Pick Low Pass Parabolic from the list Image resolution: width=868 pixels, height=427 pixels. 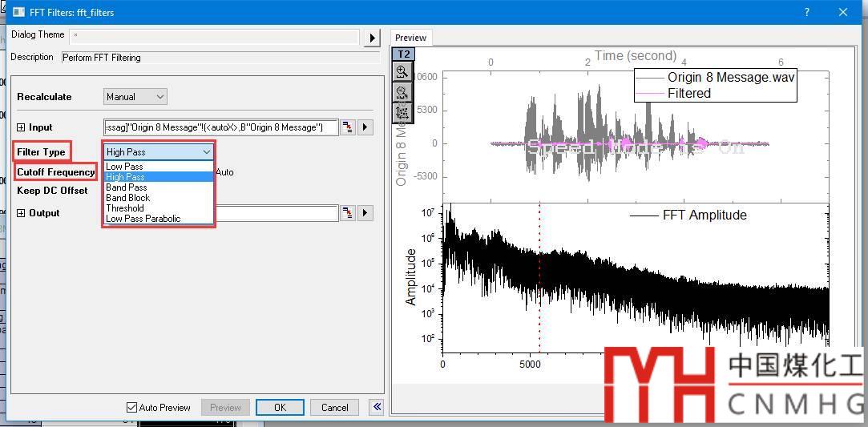click(x=143, y=219)
